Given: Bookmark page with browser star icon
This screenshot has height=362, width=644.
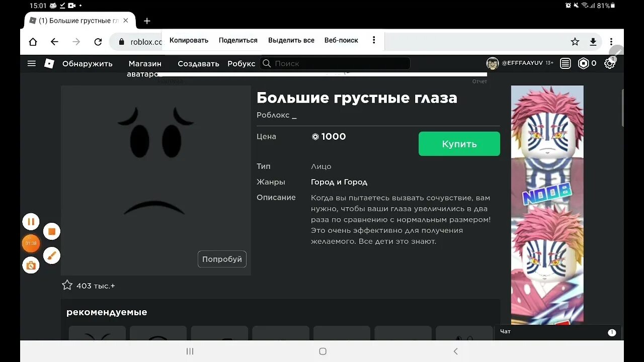Looking at the screenshot, I should pyautogui.click(x=575, y=42).
